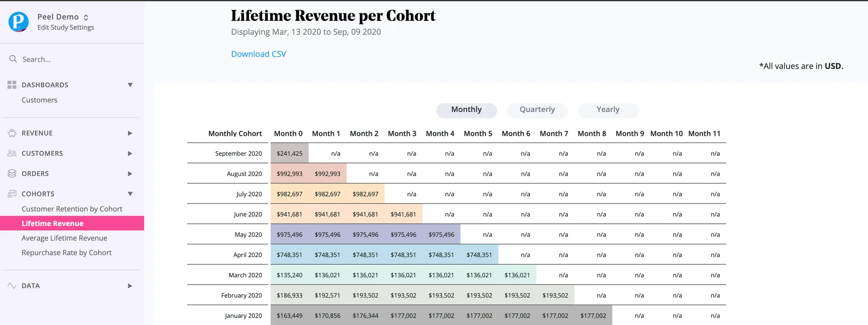This screenshot has height=325, width=868.
Task: Click the Dashboards grid icon
Action: pyautogui.click(x=12, y=85)
